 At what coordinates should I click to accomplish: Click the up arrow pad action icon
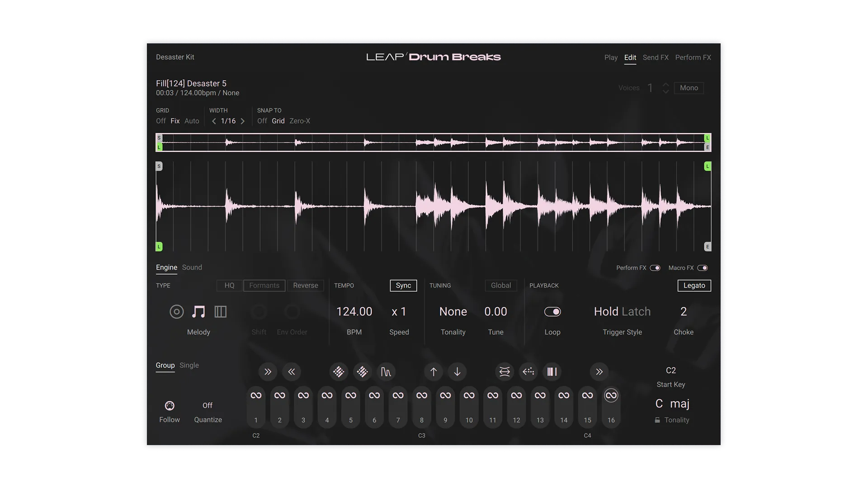click(434, 372)
